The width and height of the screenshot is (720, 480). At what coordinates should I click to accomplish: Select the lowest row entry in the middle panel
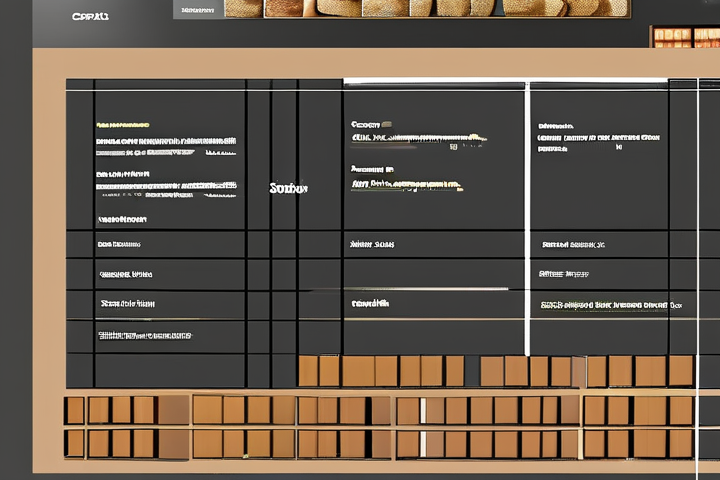point(370,303)
